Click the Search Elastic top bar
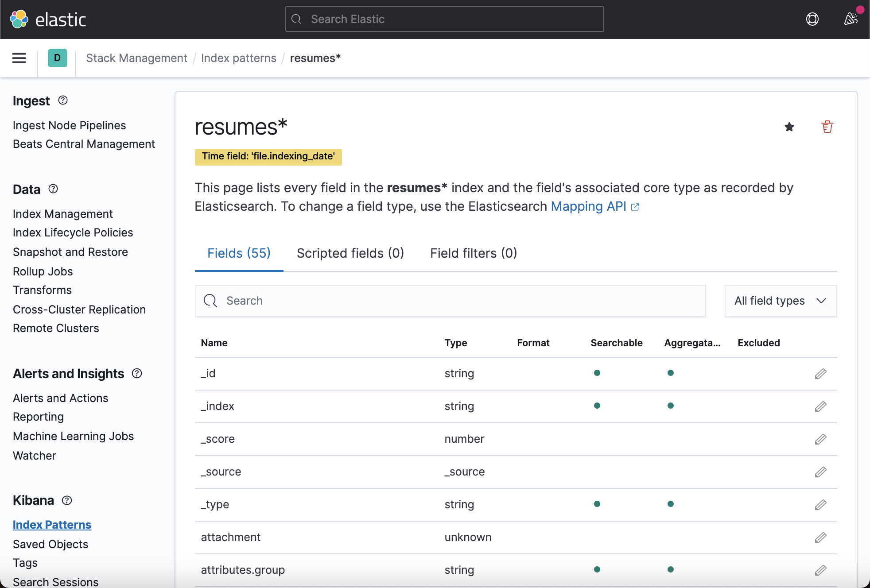The width and height of the screenshot is (870, 588). tap(444, 19)
